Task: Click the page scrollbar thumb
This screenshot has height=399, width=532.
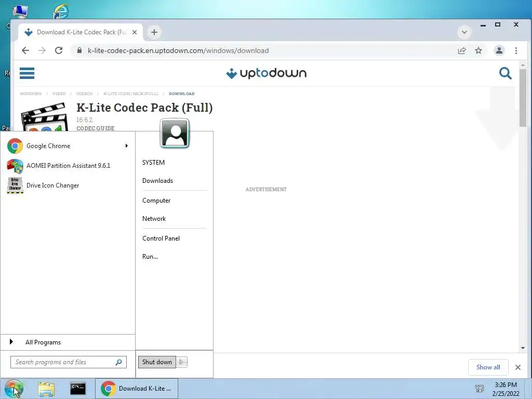Action: click(x=523, y=98)
